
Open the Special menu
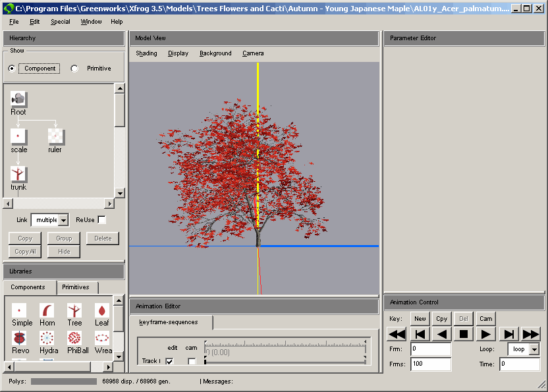tap(60, 22)
